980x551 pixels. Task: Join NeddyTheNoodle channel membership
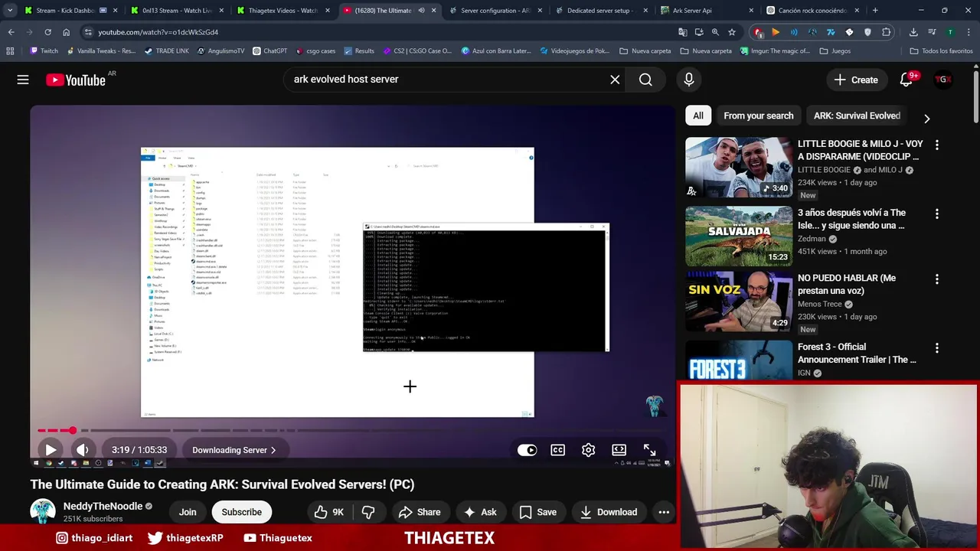pyautogui.click(x=188, y=512)
